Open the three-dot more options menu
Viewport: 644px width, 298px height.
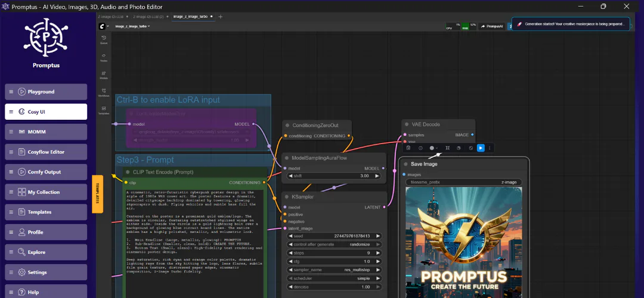point(489,148)
